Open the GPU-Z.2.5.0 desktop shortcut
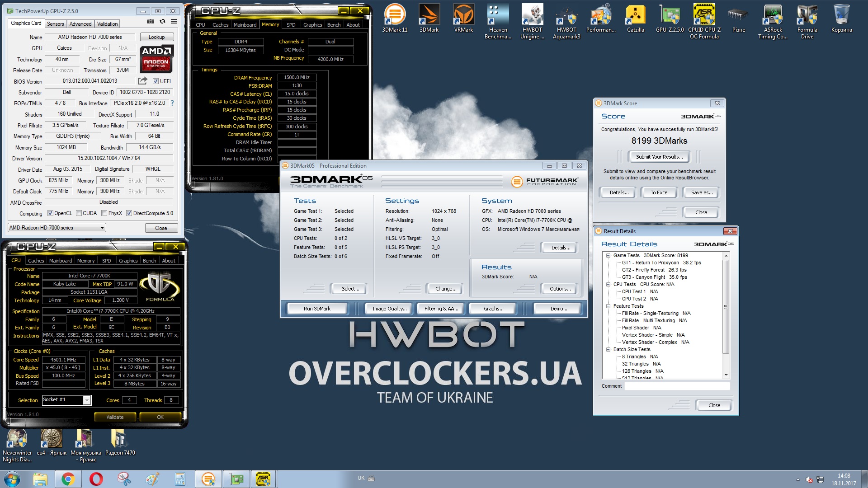Viewport: 868px width, 488px height. click(x=670, y=19)
